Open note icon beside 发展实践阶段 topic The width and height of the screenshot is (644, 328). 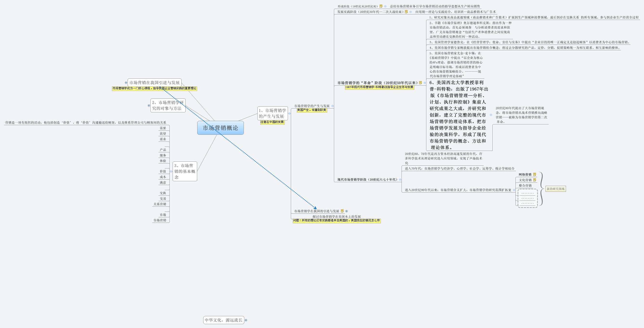tap(406, 12)
